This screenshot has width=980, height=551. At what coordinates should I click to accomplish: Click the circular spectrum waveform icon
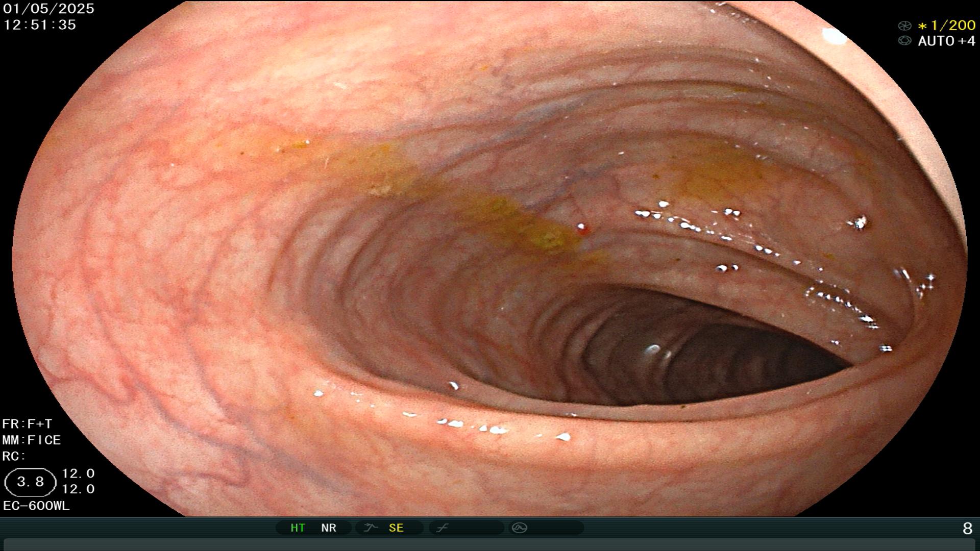519,528
